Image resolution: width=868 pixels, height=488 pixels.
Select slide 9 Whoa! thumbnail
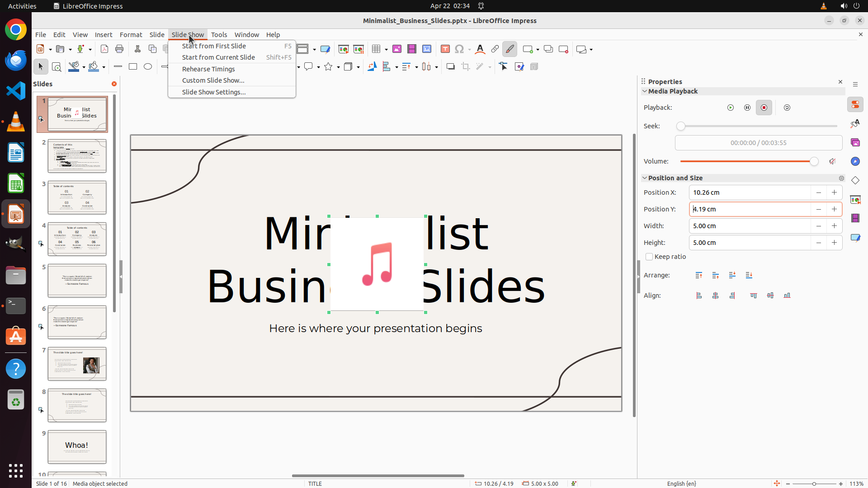pyautogui.click(x=77, y=446)
